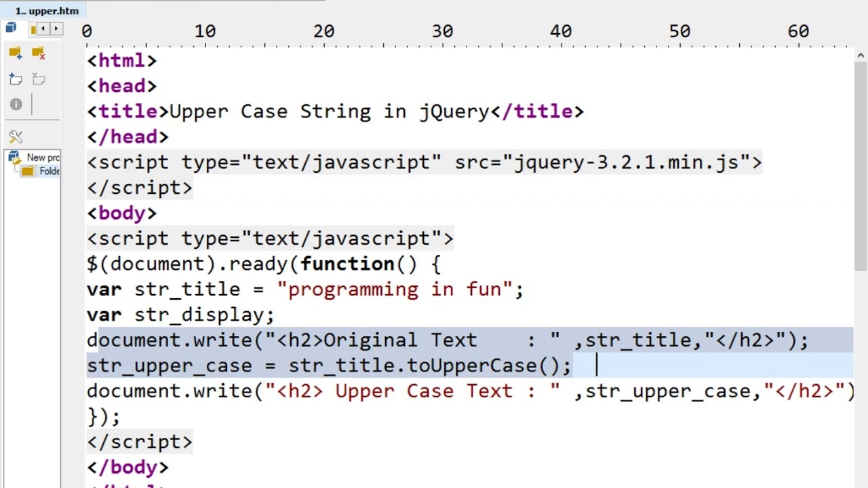The height and width of the screenshot is (488, 868).
Task: Open the project cube panel tab
Action: (x=11, y=28)
